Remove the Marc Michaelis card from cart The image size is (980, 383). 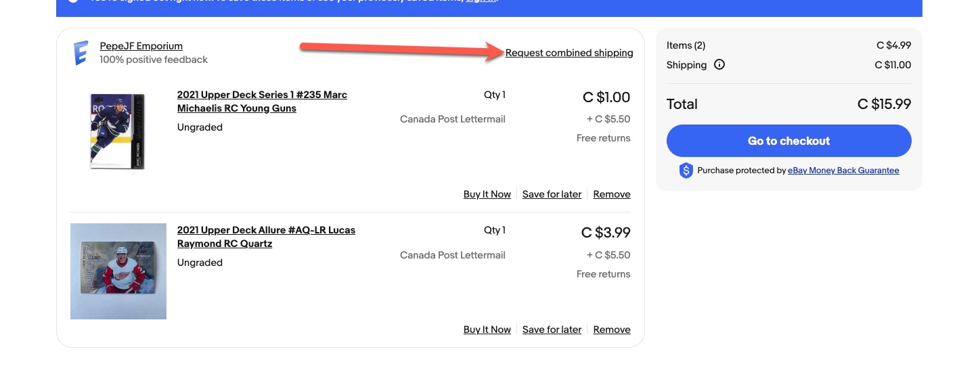click(612, 194)
